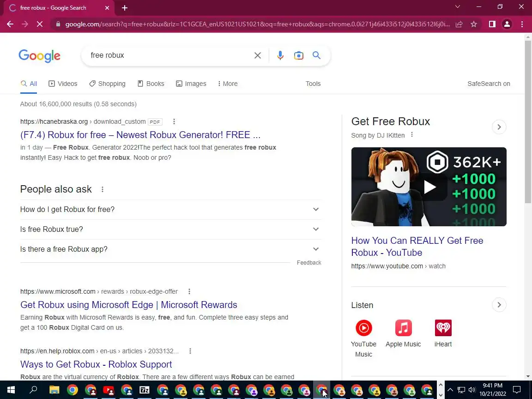Open the More search categories menu

coord(228,84)
